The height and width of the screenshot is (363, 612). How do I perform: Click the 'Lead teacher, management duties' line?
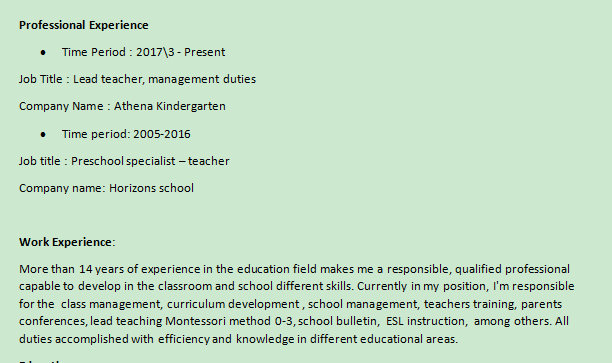[164, 79]
